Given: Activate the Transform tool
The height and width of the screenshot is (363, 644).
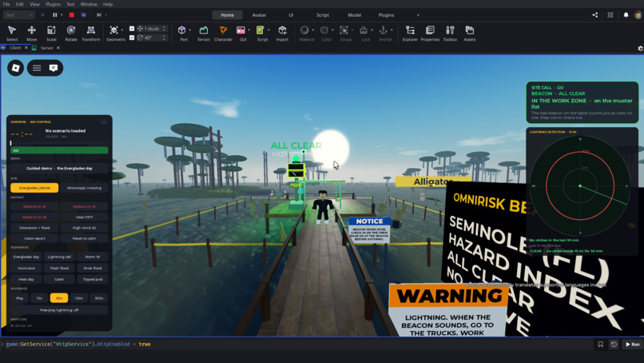Looking at the screenshot, I should [91, 33].
